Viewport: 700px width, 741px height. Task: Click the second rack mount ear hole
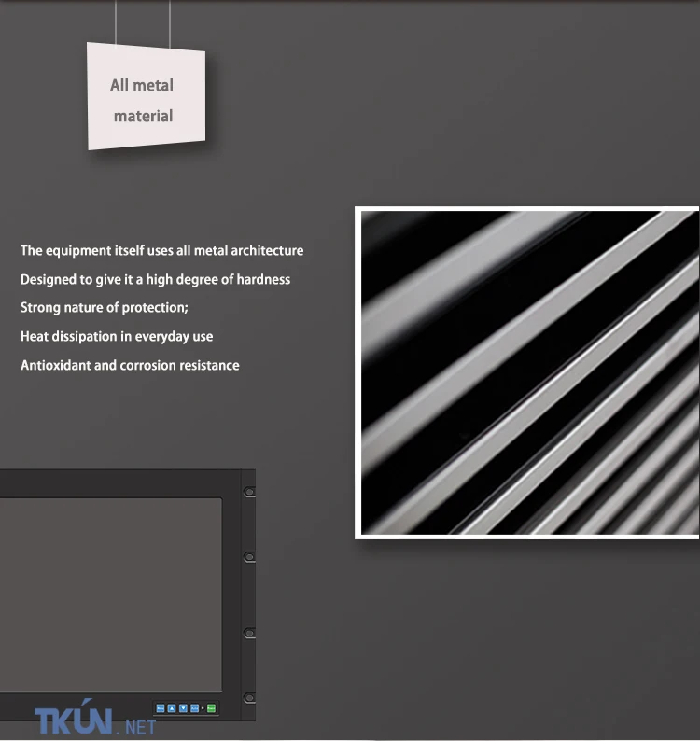pos(249,557)
